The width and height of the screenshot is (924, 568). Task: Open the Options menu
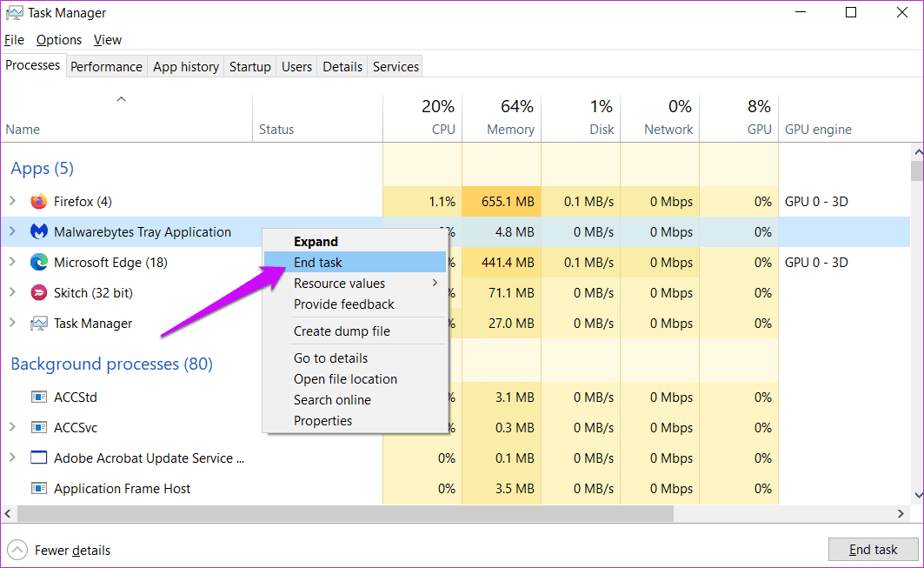pyautogui.click(x=59, y=40)
